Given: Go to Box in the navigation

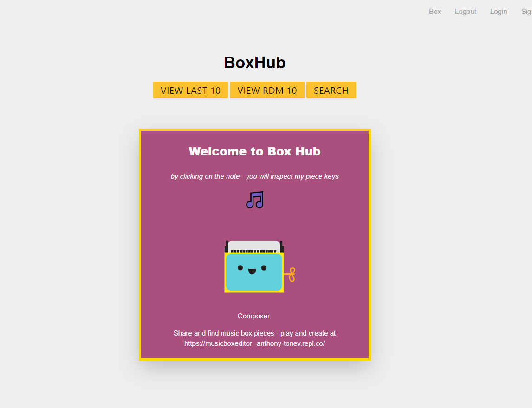Looking at the screenshot, I should (435, 12).
